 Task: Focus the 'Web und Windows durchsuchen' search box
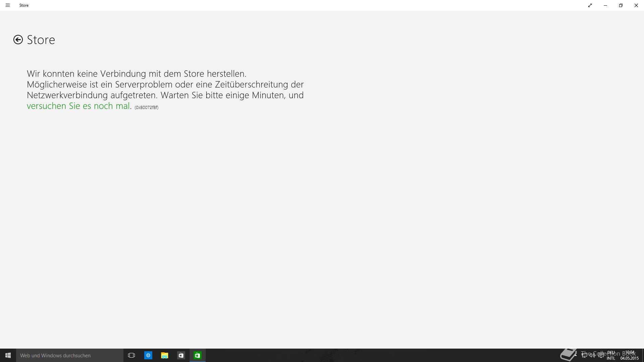pos(70,355)
